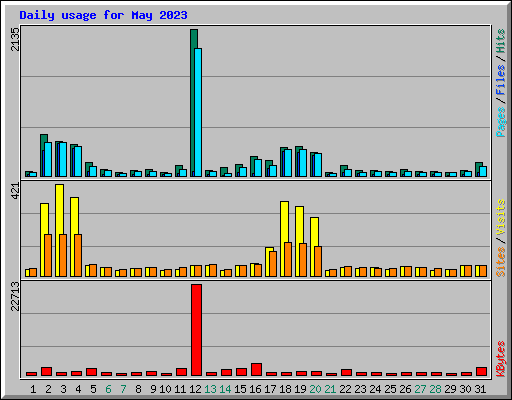
Task: Click the KBytes legend label
Action: coord(500,359)
